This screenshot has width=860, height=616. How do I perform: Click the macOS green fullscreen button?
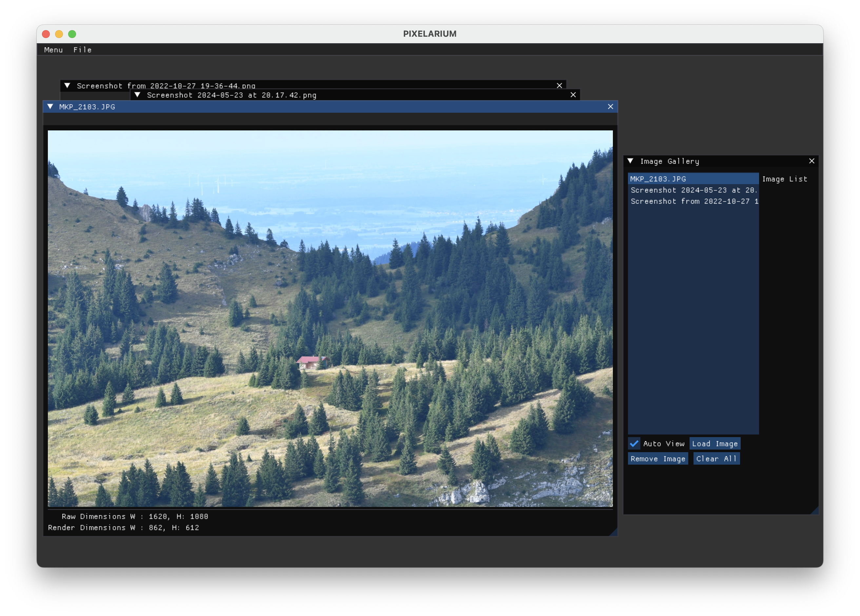click(x=72, y=34)
